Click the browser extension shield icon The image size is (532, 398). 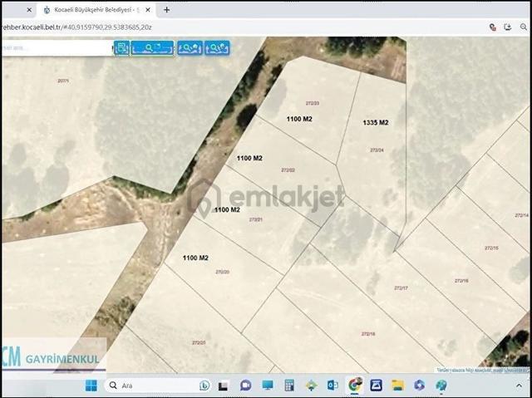tap(493, 27)
